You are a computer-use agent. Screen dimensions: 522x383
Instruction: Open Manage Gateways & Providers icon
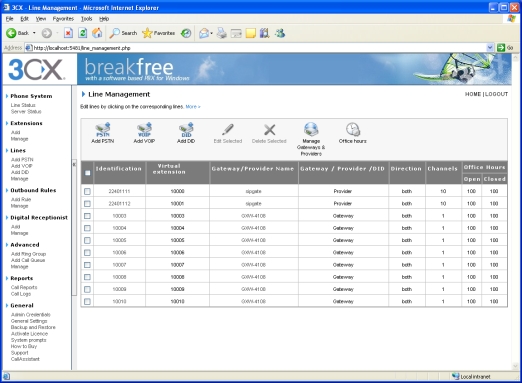click(311, 130)
